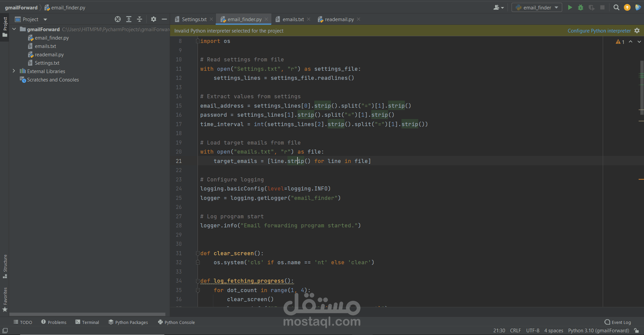Open the Terminal tool window
Image resolution: width=644 pixels, height=335 pixels.
[87, 322]
